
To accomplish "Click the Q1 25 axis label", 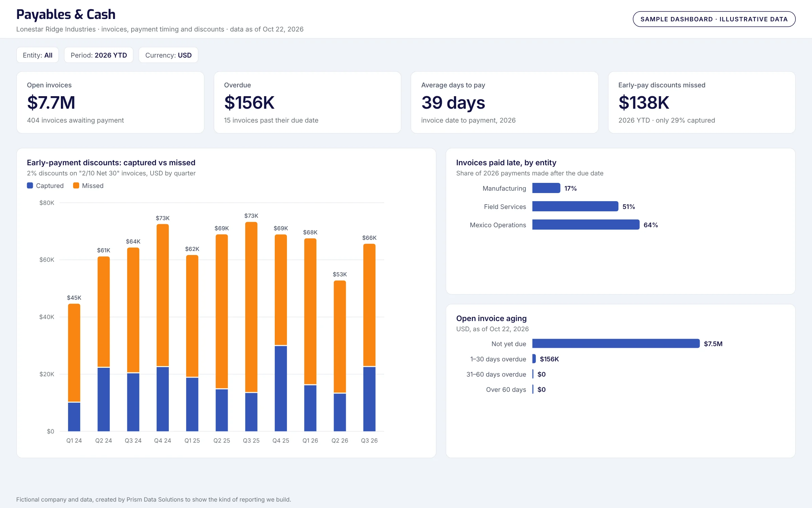I will 192,441.
